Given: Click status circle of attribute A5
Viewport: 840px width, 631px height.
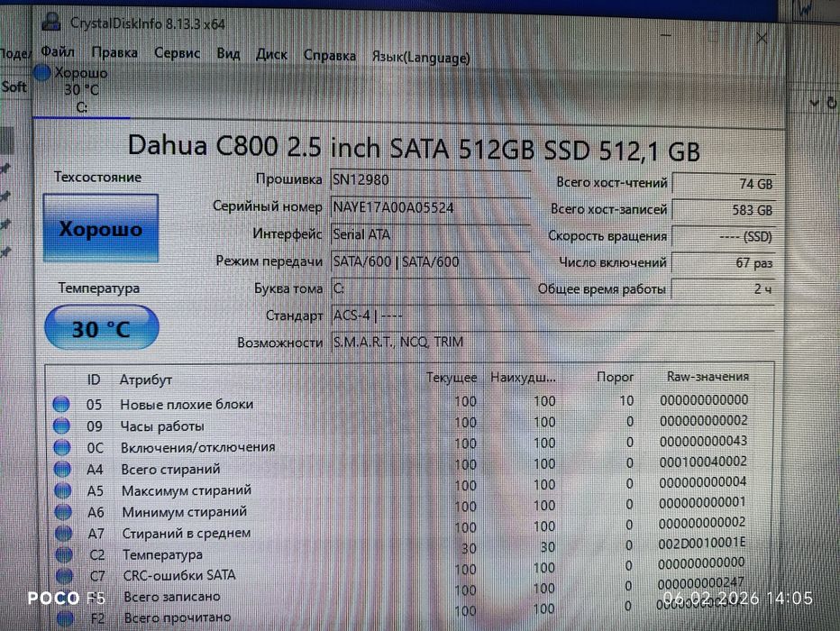Looking at the screenshot, I should click(x=63, y=490).
